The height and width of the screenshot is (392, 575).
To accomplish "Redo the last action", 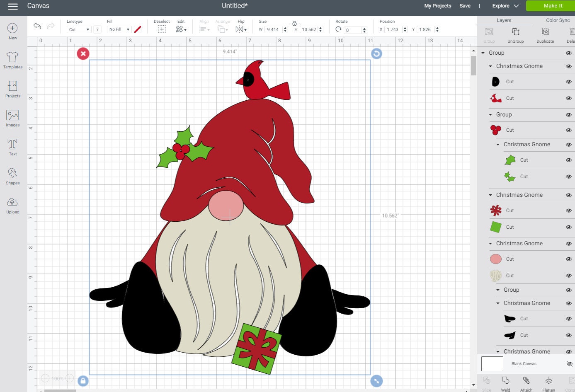I will (51, 26).
